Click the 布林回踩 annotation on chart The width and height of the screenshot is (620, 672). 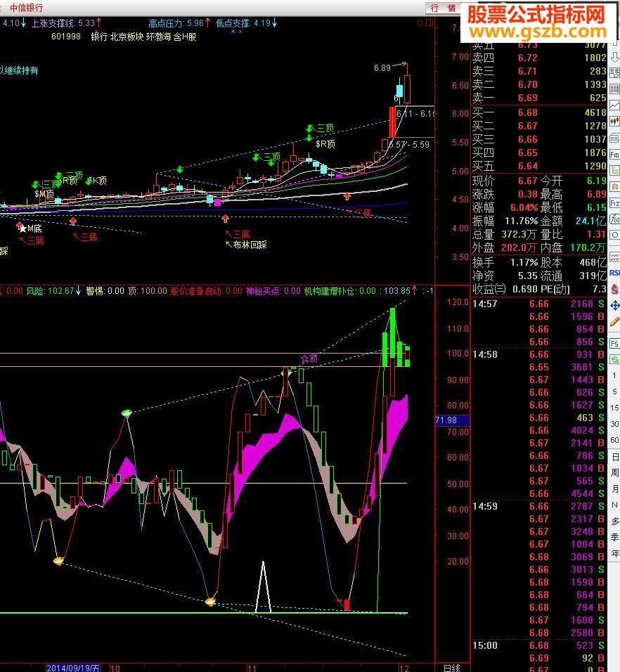click(x=250, y=245)
